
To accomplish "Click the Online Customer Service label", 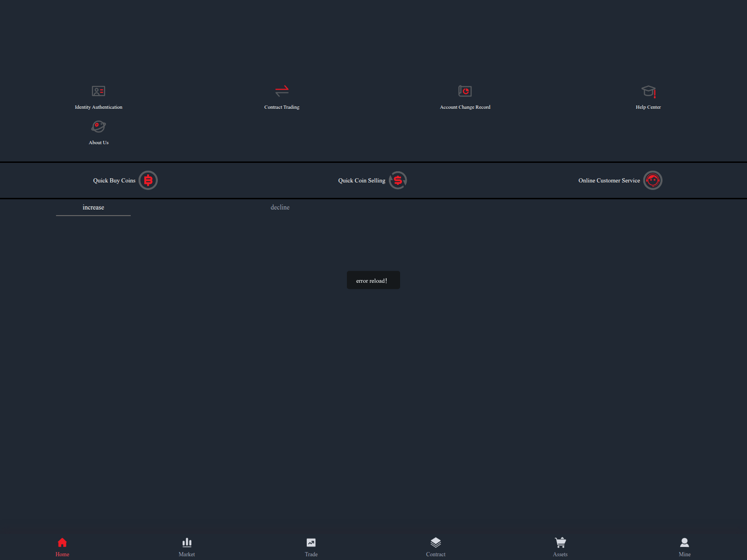I will click(x=609, y=180).
